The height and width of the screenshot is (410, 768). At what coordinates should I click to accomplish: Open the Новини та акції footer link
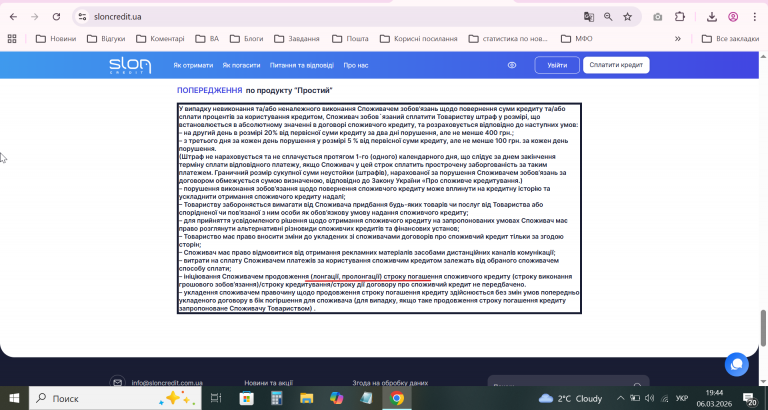(x=269, y=383)
